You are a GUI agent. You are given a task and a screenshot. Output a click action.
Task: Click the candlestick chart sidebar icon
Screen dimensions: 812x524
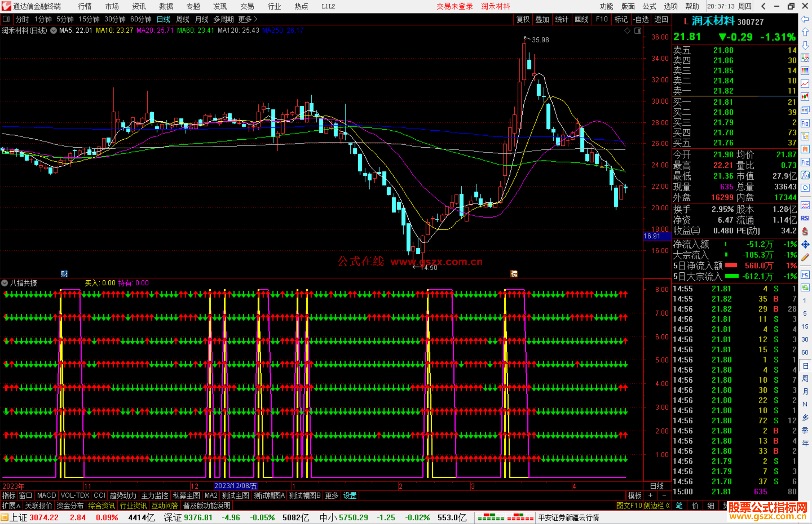pyautogui.click(x=805, y=97)
